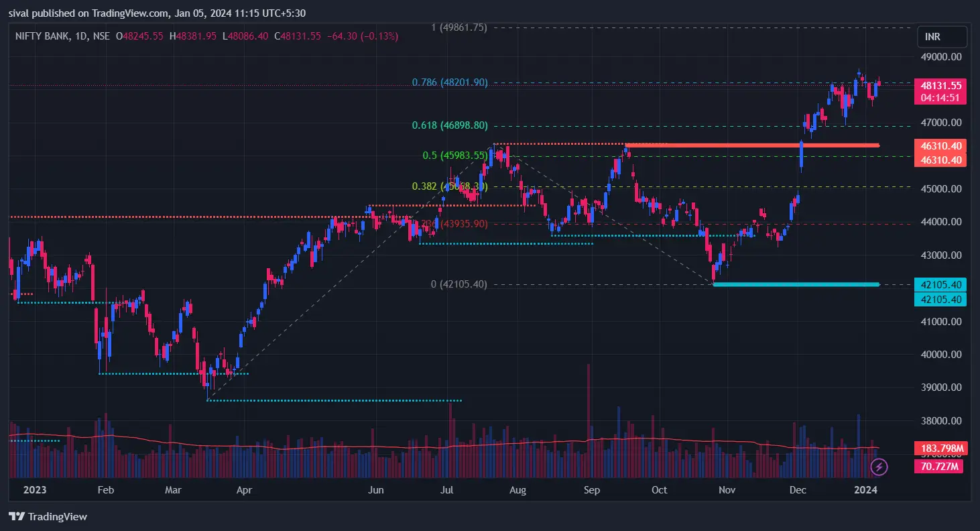Click the current price tag 48131.55
Image resolution: width=980 pixels, height=531 pixels.
coord(941,86)
